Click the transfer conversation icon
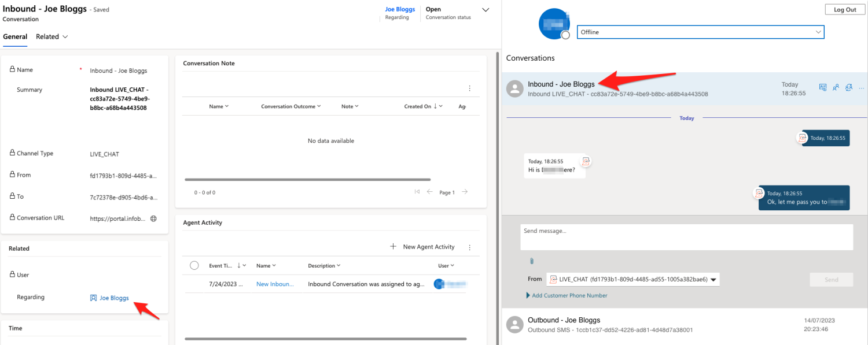The width and height of the screenshot is (868, 345). point(849,88)
